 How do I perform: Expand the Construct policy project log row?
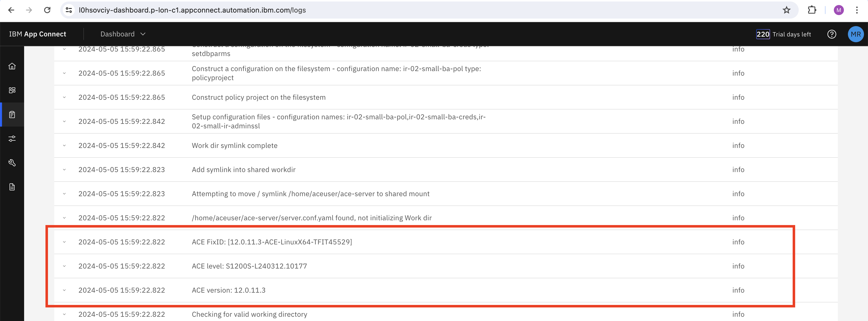pyautogui.click(x=64, y=97)
